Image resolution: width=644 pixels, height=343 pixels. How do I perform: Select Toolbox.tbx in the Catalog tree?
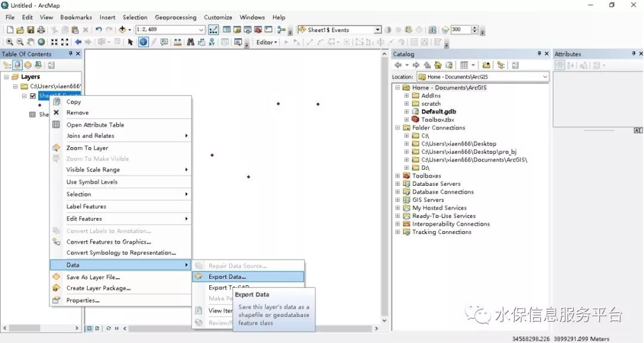tap(438, 120)
